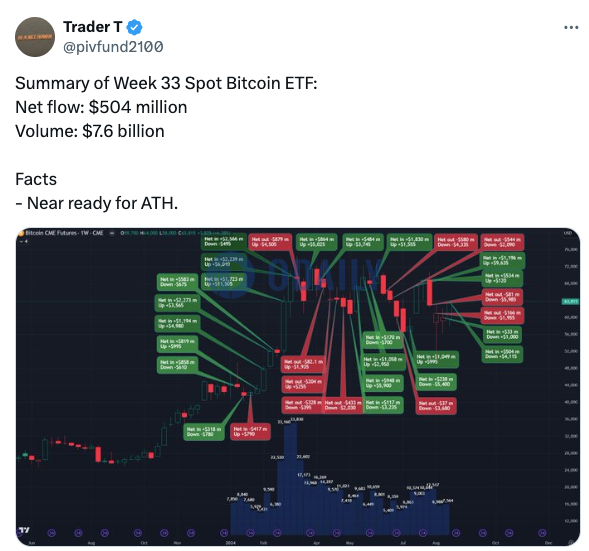This screenshot has height=551, width=589.
Task: Open the attached Bitcoin chart image
Action: (x=298, y=386)
